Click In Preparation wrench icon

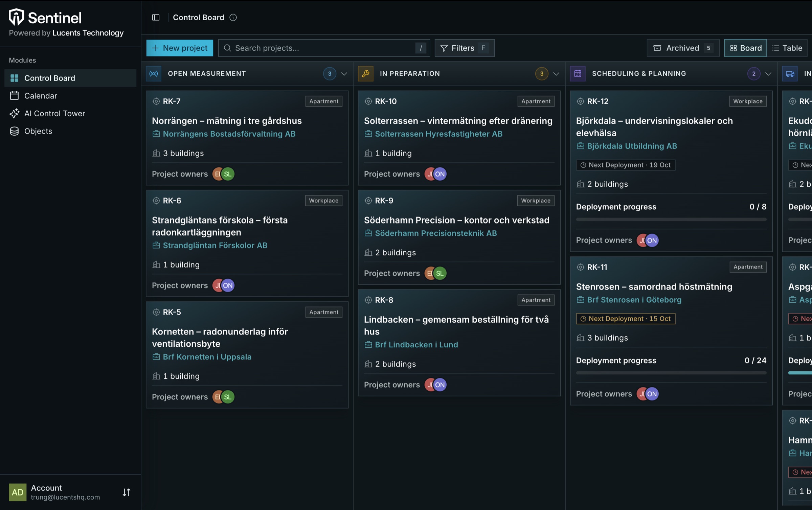(x=366, y=73)
